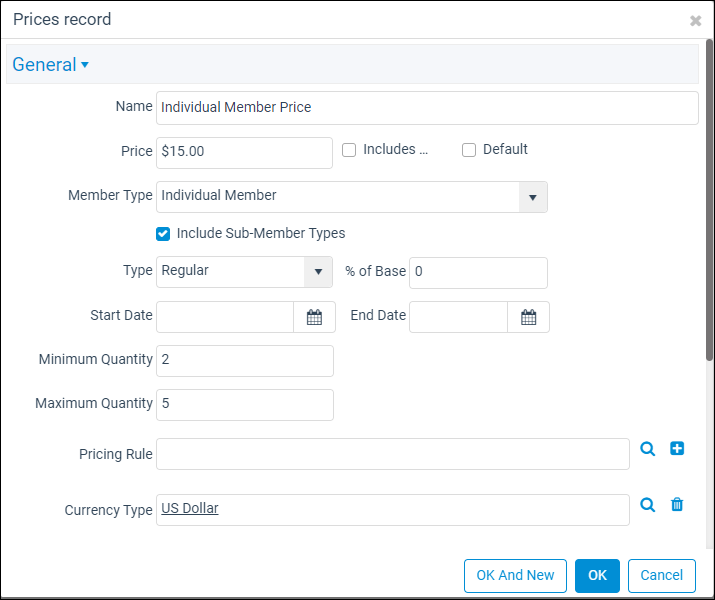
Task: Uncheck Include Sub-Member Types
Action: (163, 234)
